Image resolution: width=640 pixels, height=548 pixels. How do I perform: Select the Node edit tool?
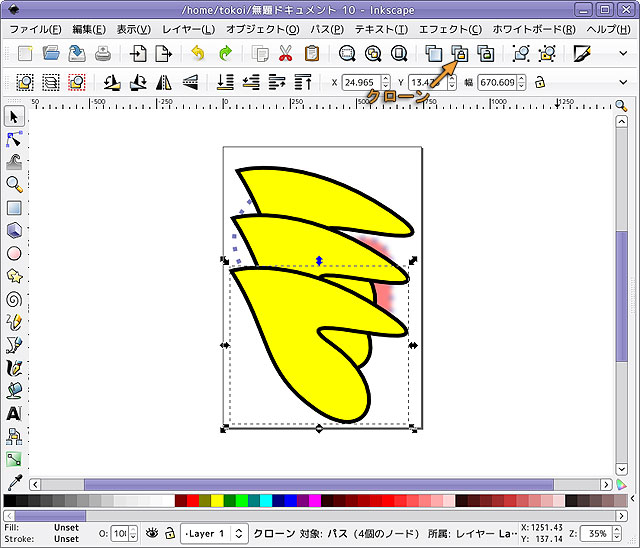coord(14,139)
